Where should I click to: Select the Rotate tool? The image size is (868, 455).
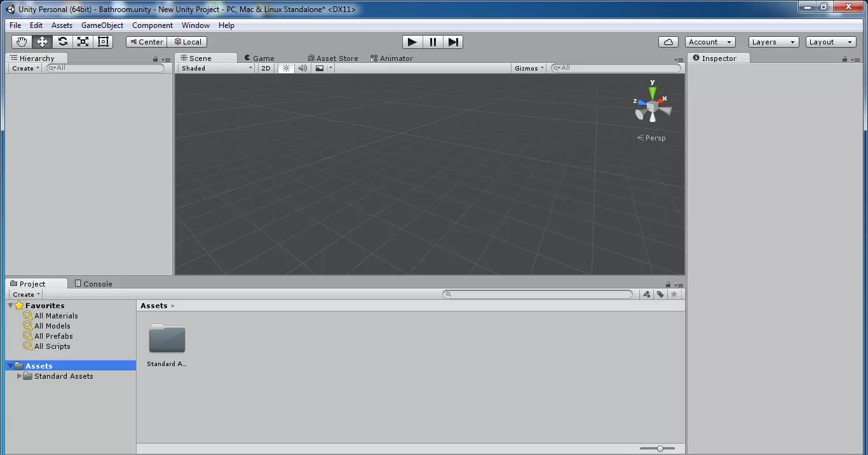(x=62, y=42)
